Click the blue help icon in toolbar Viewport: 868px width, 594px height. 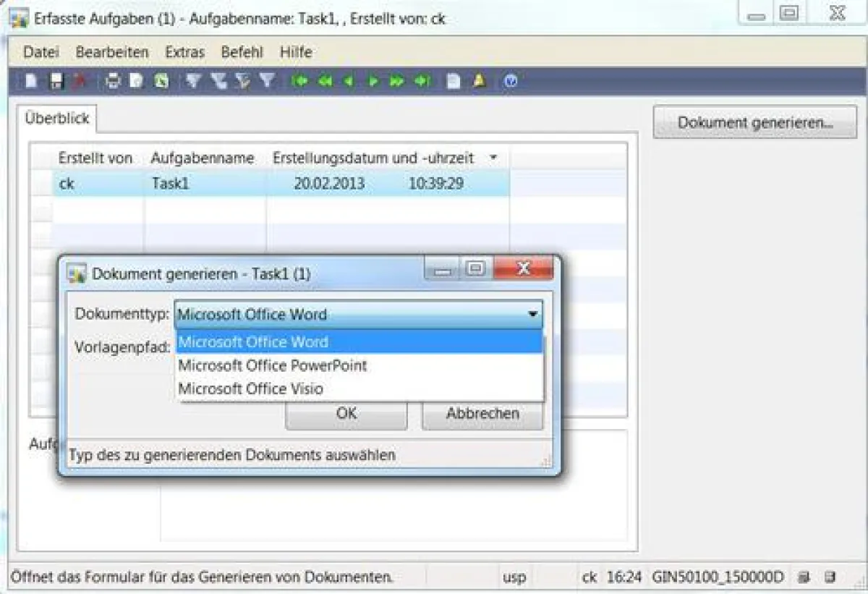(511, 82)
